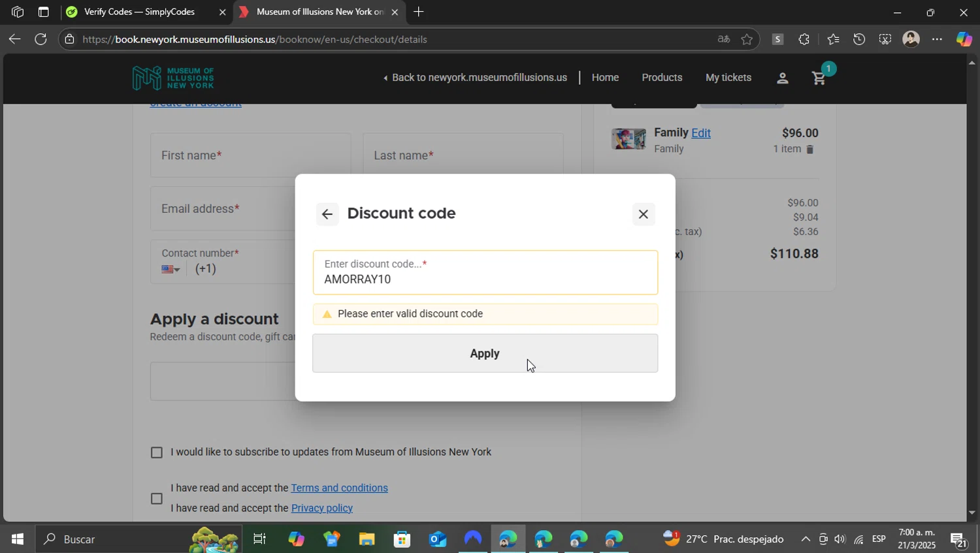Edit the Family ticket item
This screenshot has width=980, height=553.
click(x=701, y=133)
